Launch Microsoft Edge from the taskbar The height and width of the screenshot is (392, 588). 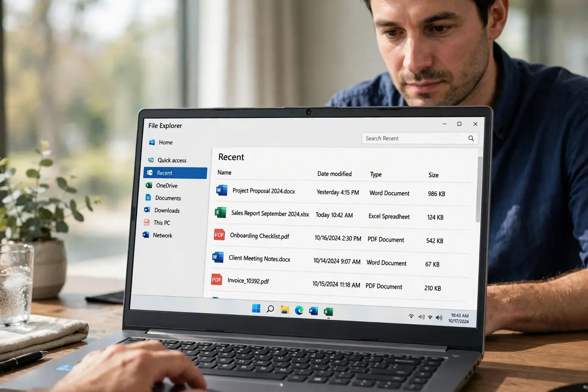299,310
